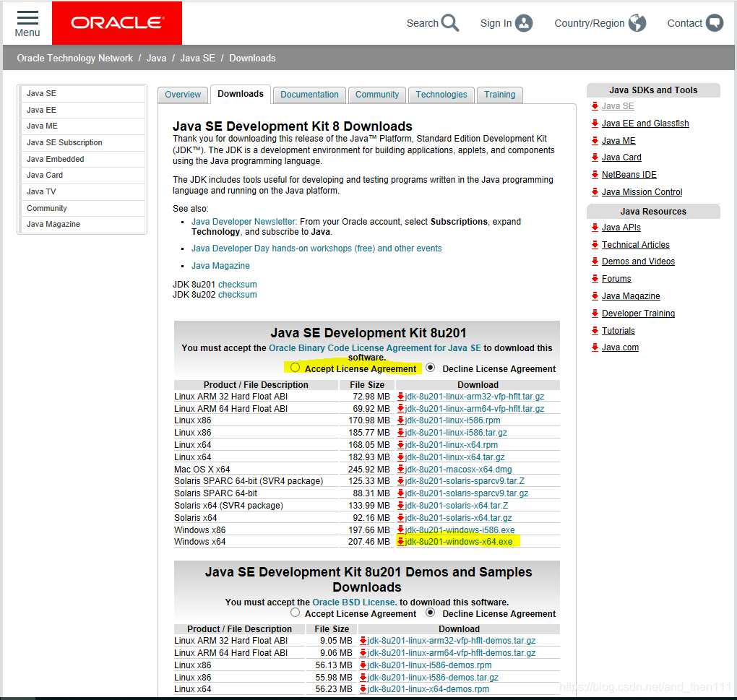Viewport: 737px width, 700px height.
Task: Open the Training tab
Action: [x=499, y=95]
